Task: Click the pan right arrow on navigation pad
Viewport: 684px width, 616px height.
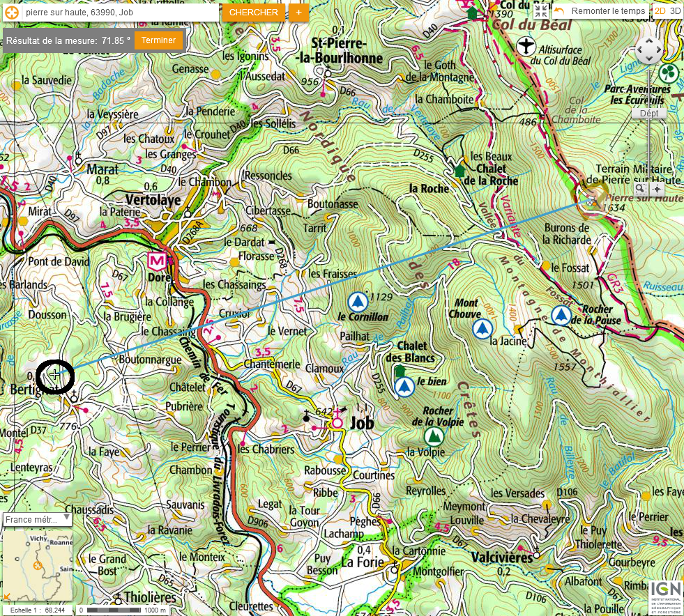Action: (658, 50)
